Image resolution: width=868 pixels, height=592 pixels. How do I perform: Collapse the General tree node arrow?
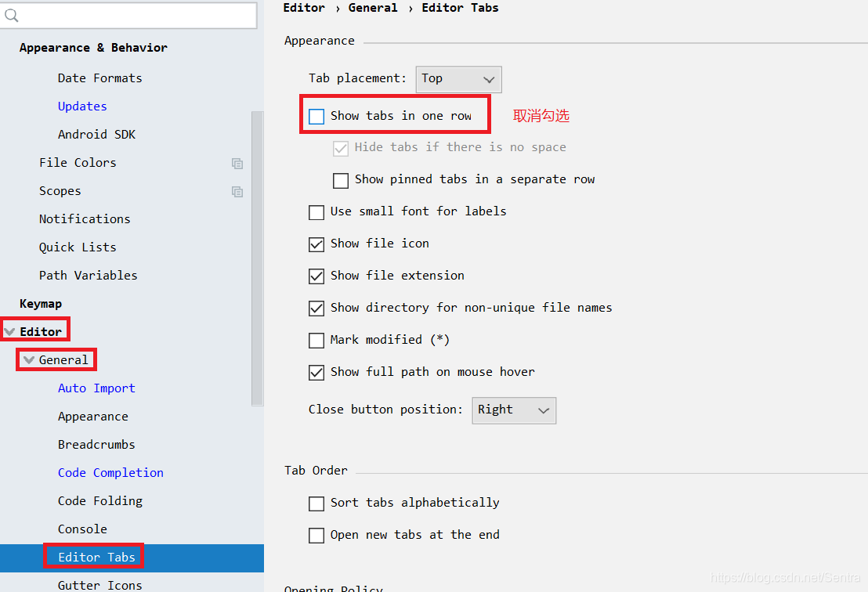click(29, 360)
